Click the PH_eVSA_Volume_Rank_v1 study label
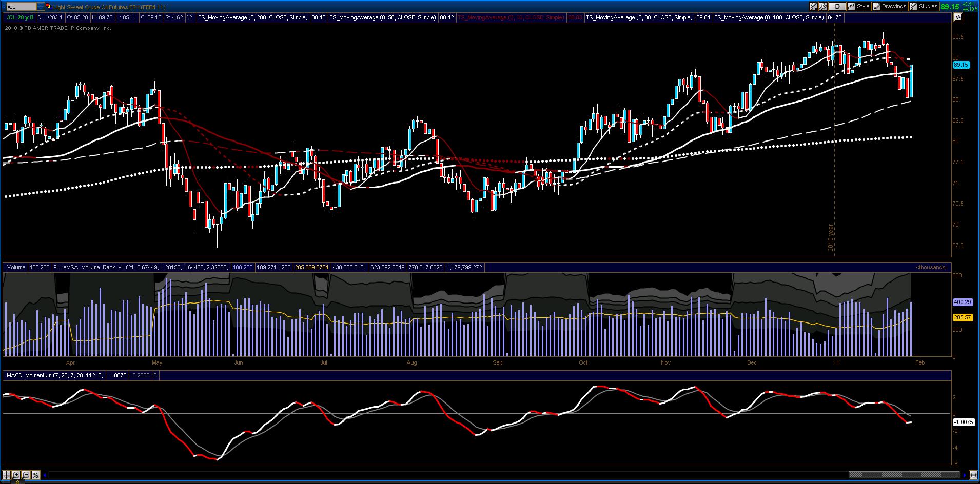Screen dimensions: 980x484 point(142,267)
